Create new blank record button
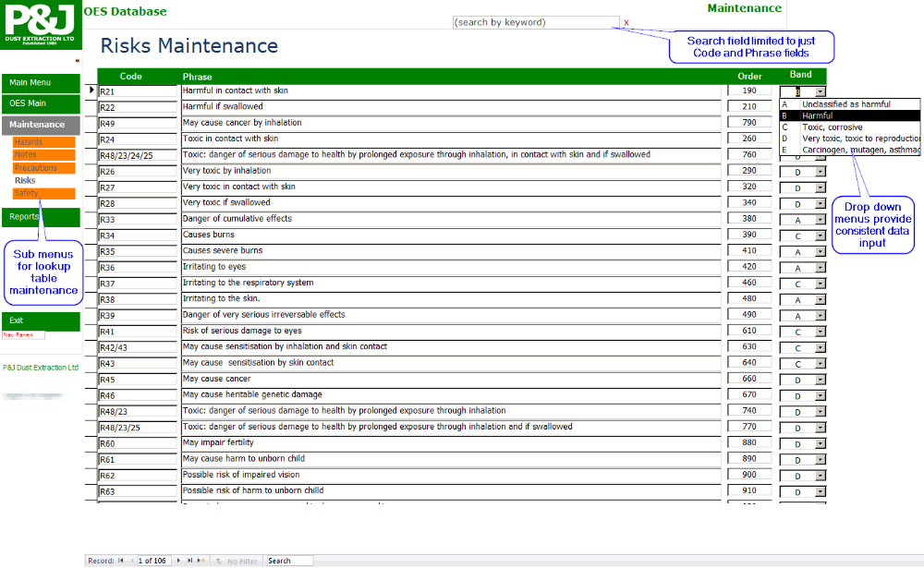The height and width of the screenshot is (568, 924). point(203,561)
